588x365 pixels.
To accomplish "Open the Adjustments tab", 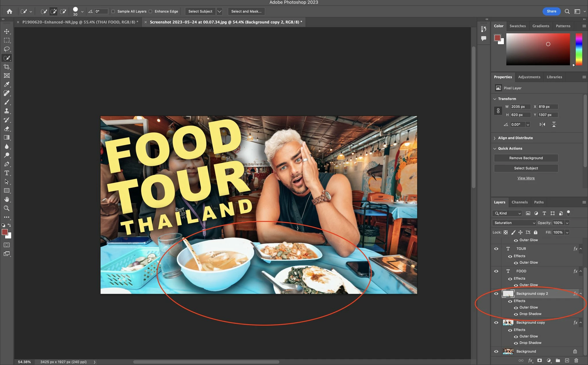I will pos(529,77).
